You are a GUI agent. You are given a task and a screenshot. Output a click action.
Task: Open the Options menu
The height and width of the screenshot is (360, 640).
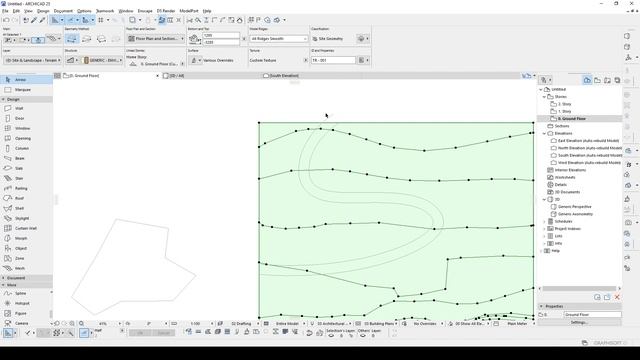(84, 11)
